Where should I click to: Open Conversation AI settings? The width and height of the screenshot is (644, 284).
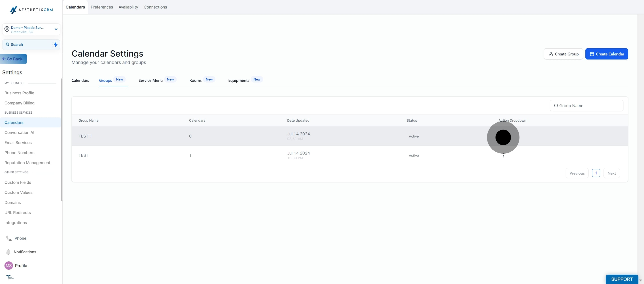(19, 133)
